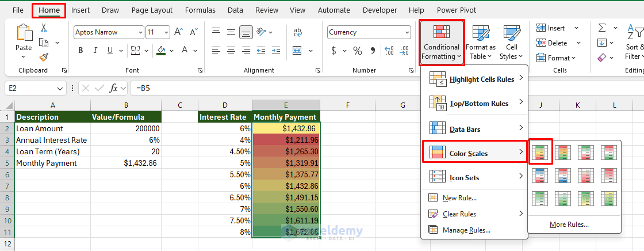Click the Orientation text angle icon
644x251 pixels.
tap(260, 32)
